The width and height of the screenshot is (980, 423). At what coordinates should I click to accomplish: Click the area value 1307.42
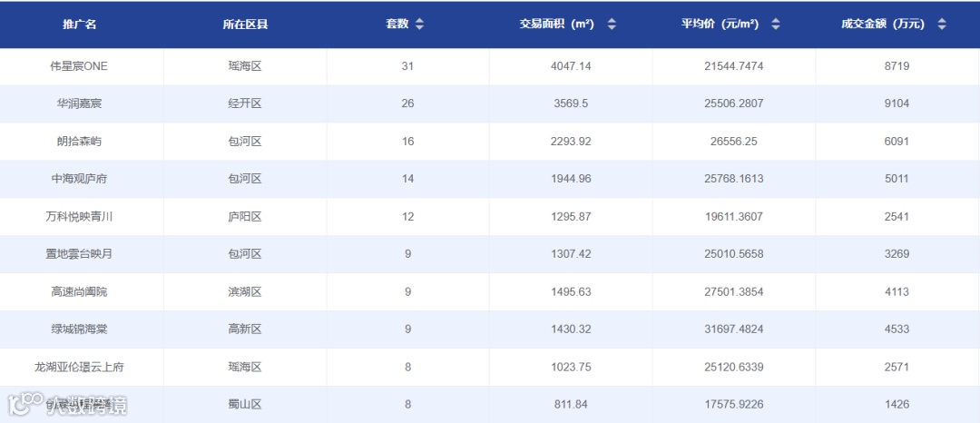571,254
